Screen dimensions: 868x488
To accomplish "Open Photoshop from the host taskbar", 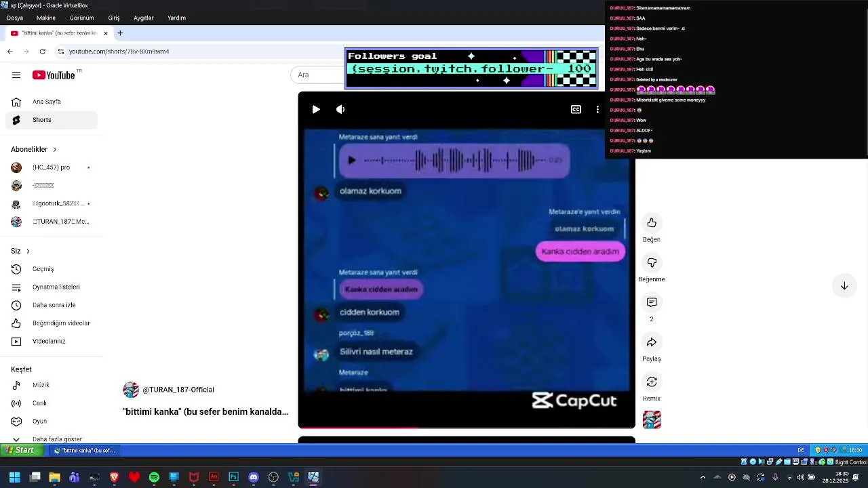I will [x=234, y=477].
